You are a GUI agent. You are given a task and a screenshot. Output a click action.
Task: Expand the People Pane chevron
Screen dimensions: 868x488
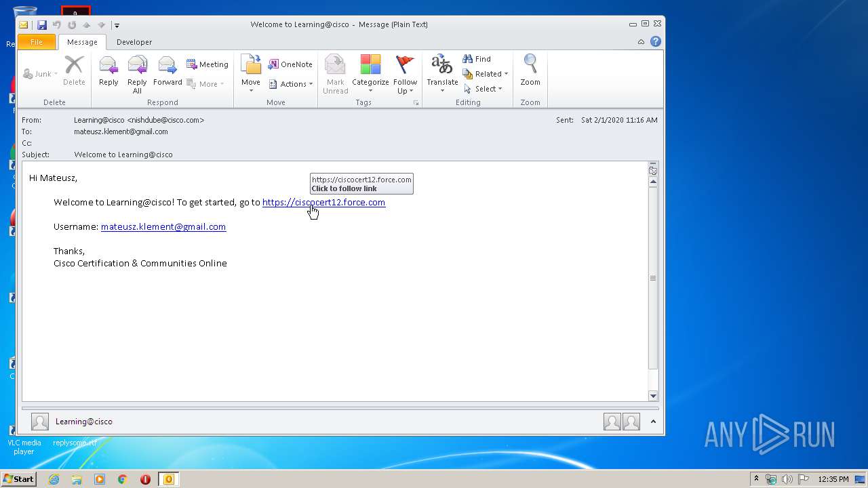[x=653, y=422]
